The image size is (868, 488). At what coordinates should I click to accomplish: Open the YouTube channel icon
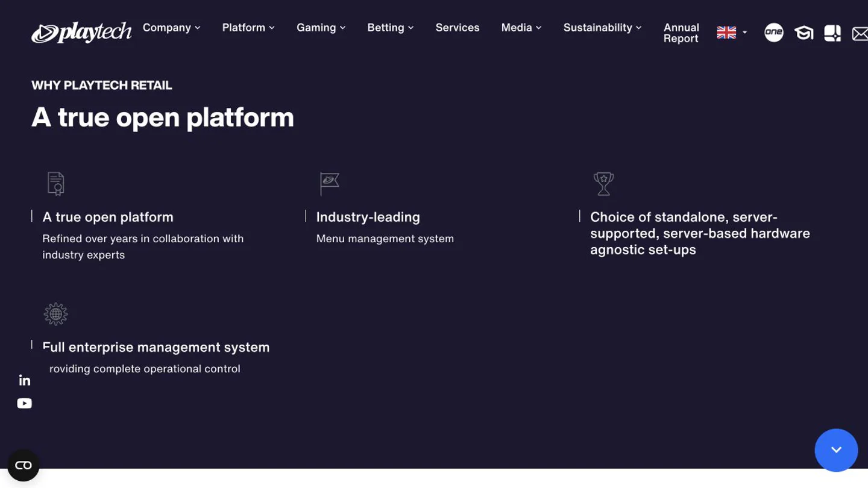(x=25, y=404)
